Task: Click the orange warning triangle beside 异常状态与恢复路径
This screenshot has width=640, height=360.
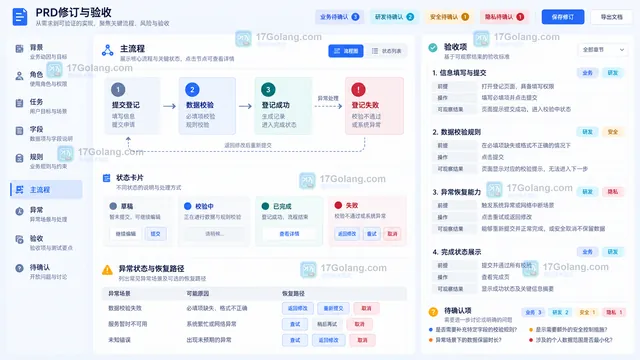Action: 107,270
